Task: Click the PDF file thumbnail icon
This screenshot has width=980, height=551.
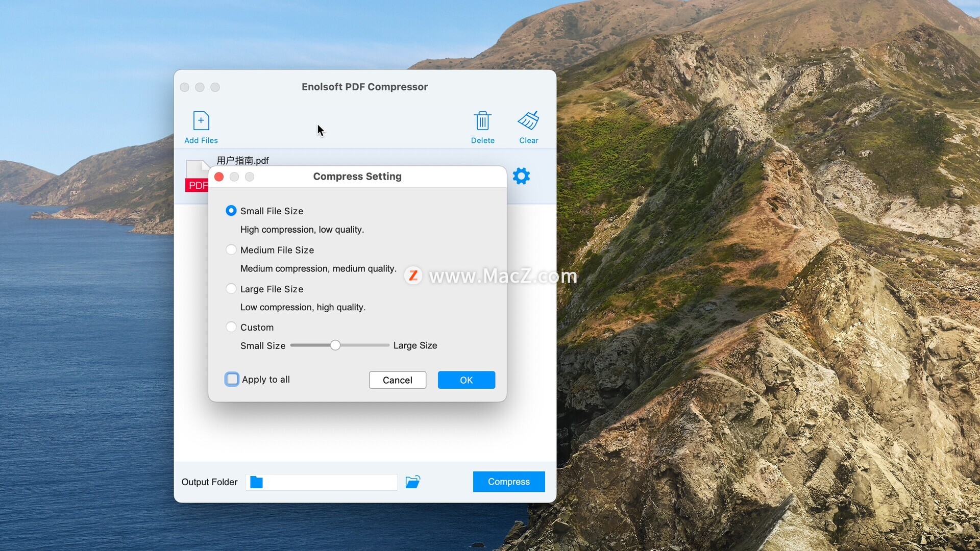Action: (x=197, y=176)
